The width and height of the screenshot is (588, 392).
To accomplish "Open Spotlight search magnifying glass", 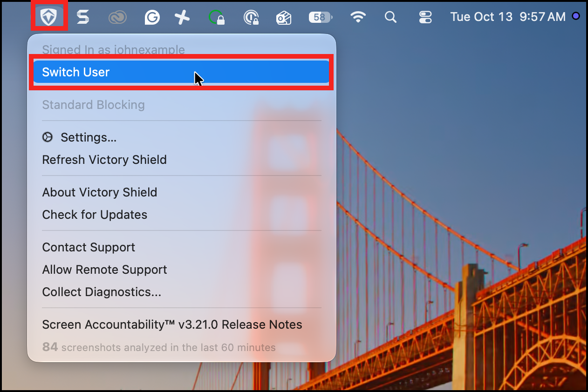I will [x=390, y=18].
